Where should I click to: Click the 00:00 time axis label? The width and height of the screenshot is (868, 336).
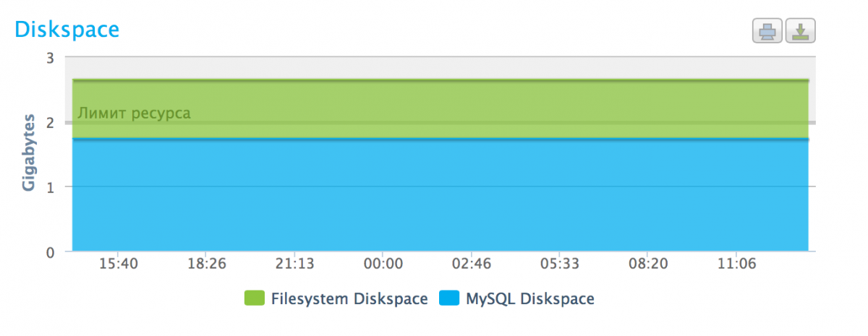click(383, 264)
